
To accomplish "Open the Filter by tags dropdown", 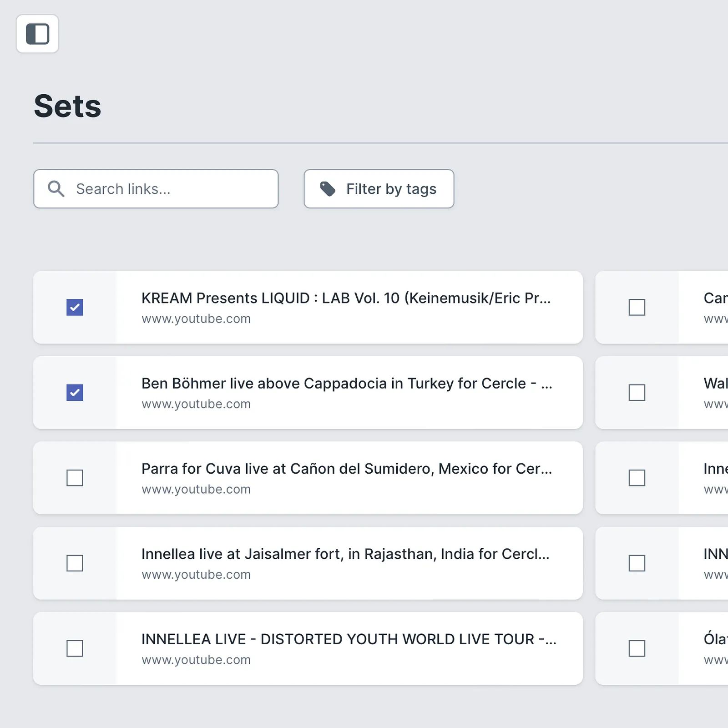I will tap(379, 189).
